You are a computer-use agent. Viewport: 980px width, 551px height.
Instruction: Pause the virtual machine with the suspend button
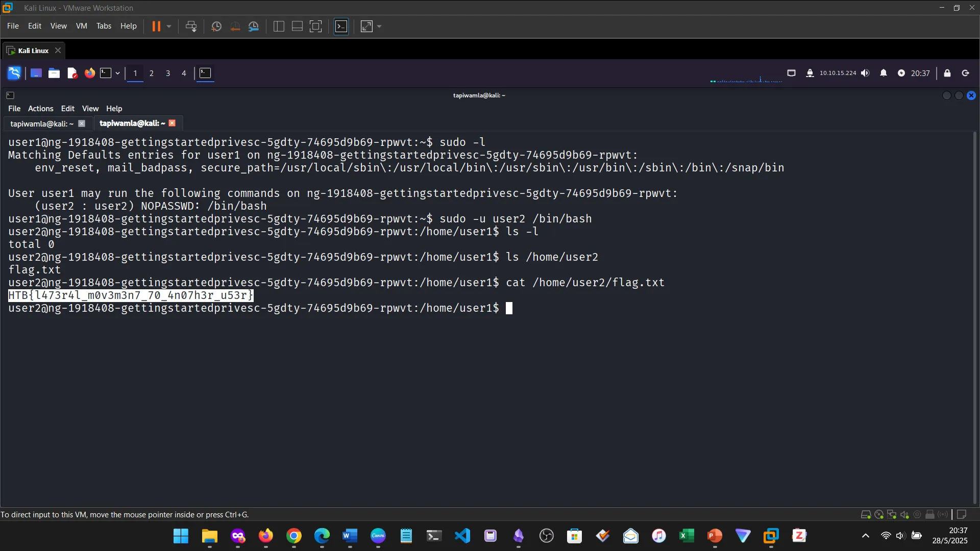tap(157, 26)
